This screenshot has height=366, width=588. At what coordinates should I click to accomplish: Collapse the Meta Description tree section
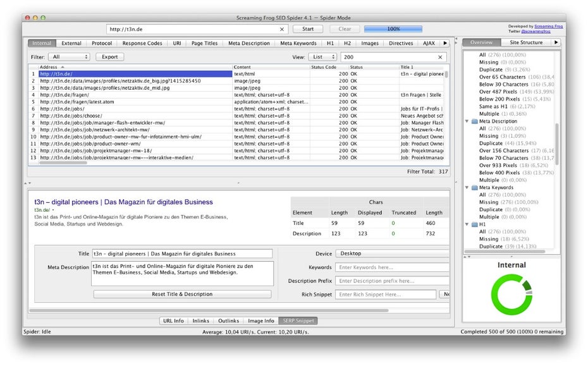(467, 121)
